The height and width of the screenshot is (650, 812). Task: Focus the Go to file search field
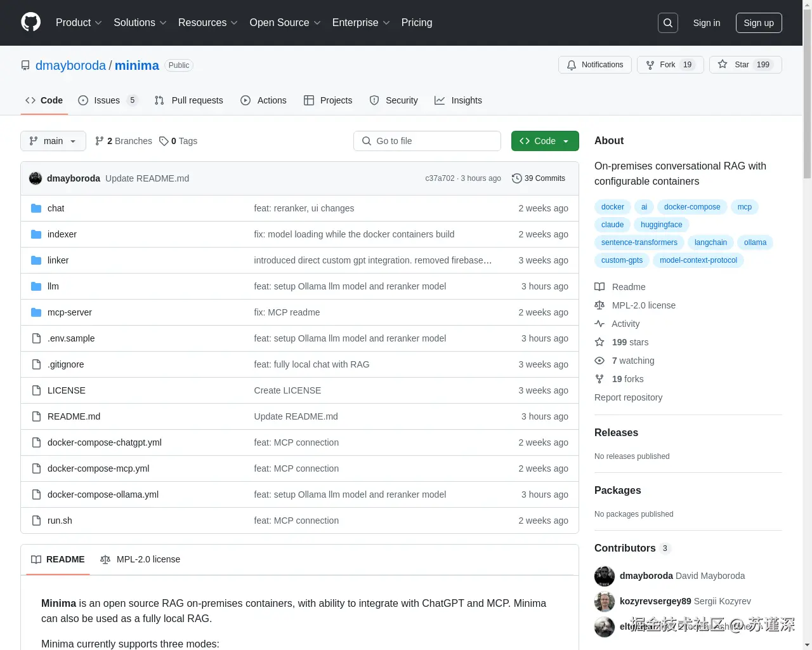(427, 141)
